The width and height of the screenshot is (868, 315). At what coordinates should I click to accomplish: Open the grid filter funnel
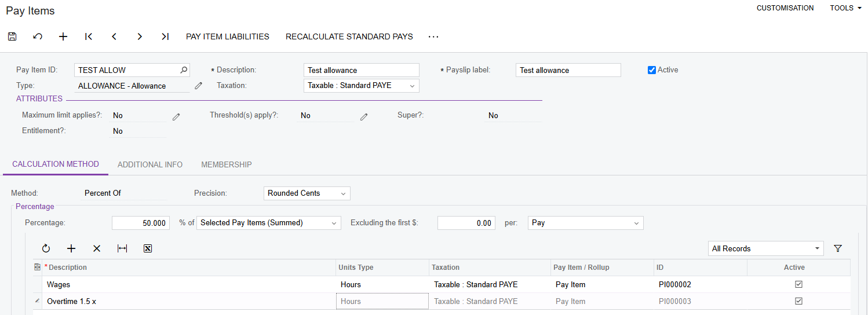tap(837, 248)
